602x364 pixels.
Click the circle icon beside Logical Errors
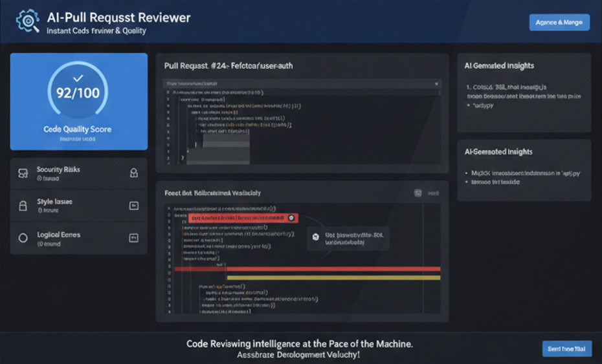coord(23,238)
